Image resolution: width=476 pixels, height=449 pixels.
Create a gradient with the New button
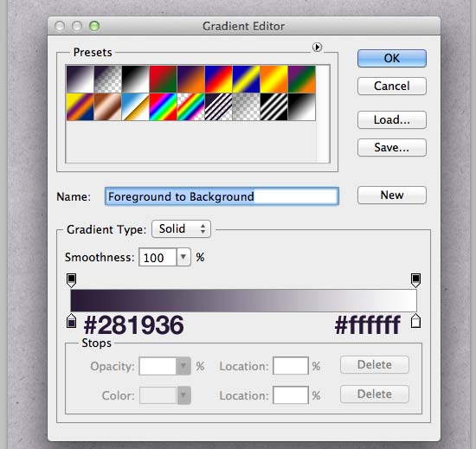point(391,195)
